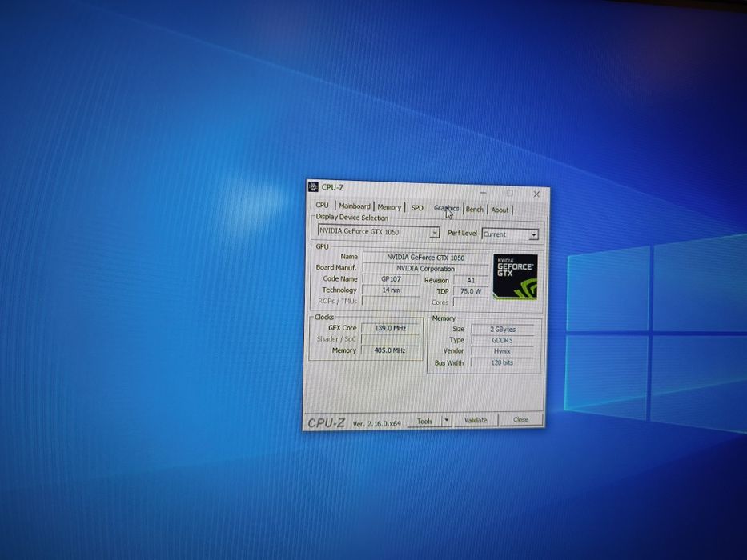
Task: Click the GPU Name field value
Action: [425, 258]
